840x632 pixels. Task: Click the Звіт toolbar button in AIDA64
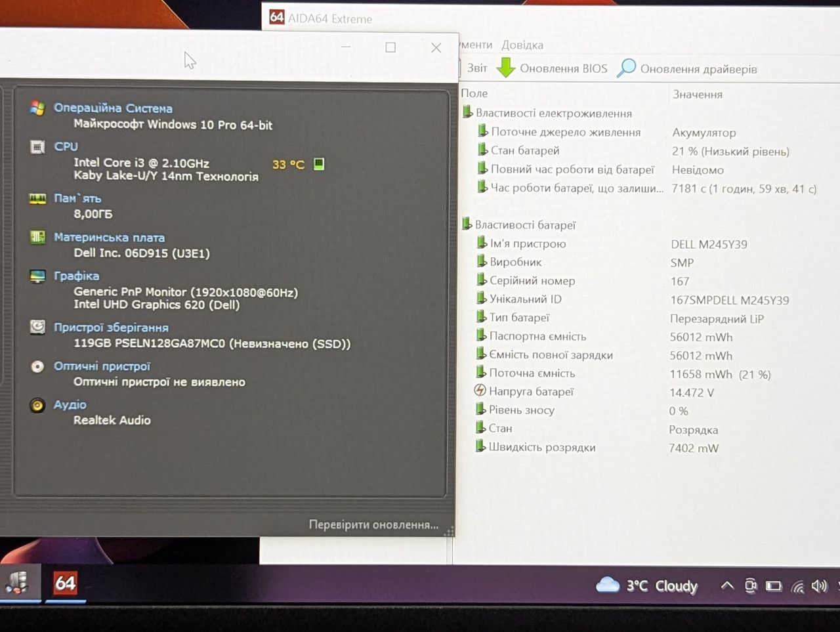(x=477, y=68)
